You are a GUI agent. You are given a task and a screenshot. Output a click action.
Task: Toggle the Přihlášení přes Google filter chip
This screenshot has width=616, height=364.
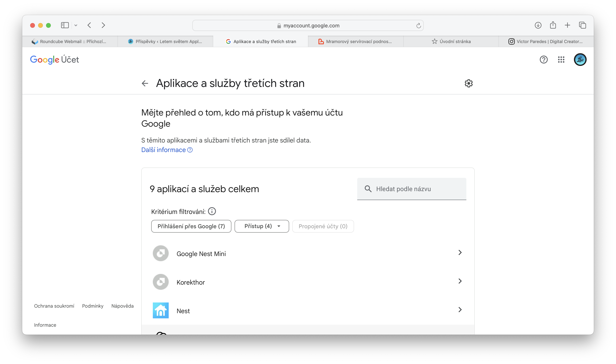coord(191,226)
